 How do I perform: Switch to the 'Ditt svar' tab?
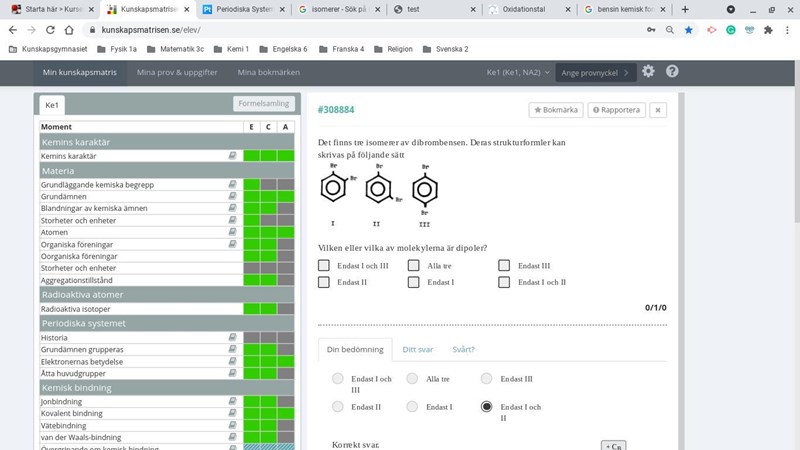pyautogui.click(x=417, y=350)
